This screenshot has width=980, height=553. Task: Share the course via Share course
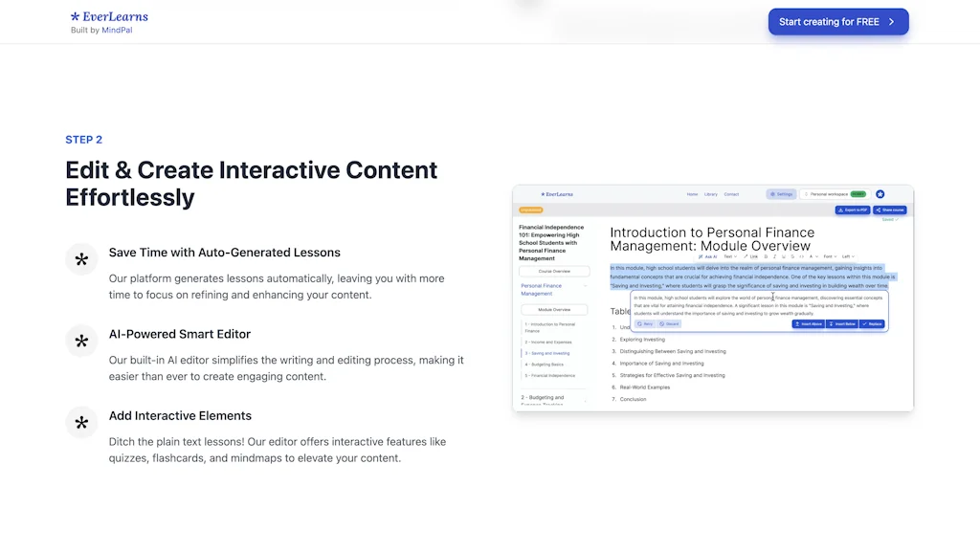(x=890, y=210)
